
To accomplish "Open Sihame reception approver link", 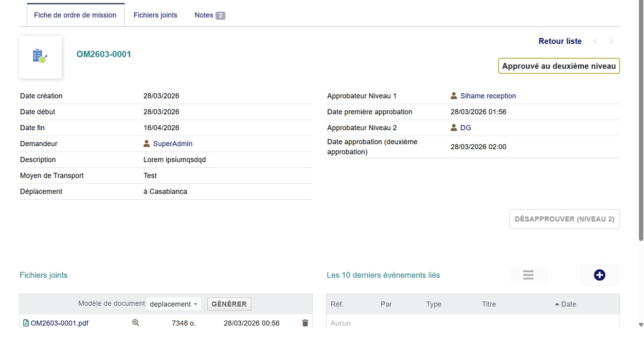I will pyautogui.click(x=488, y=96).
